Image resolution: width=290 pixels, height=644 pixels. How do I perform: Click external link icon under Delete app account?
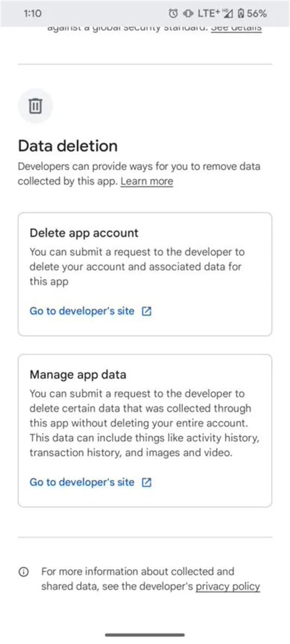[146, 311]
